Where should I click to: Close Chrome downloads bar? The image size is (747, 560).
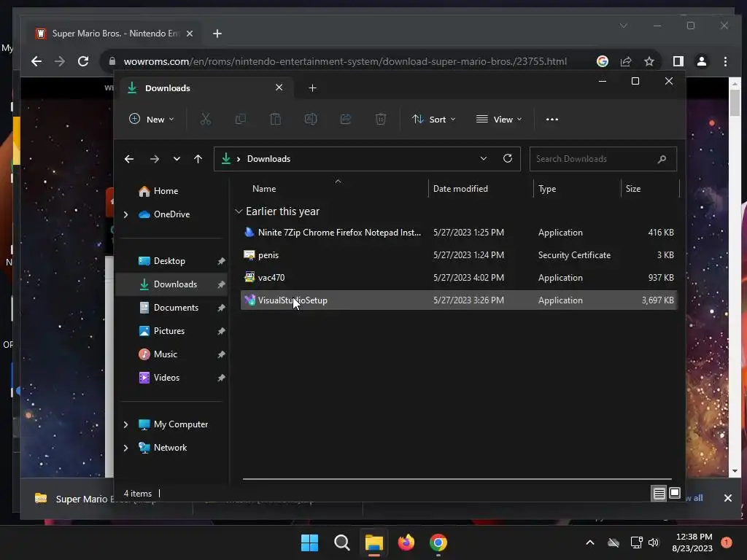click(727, 498)
